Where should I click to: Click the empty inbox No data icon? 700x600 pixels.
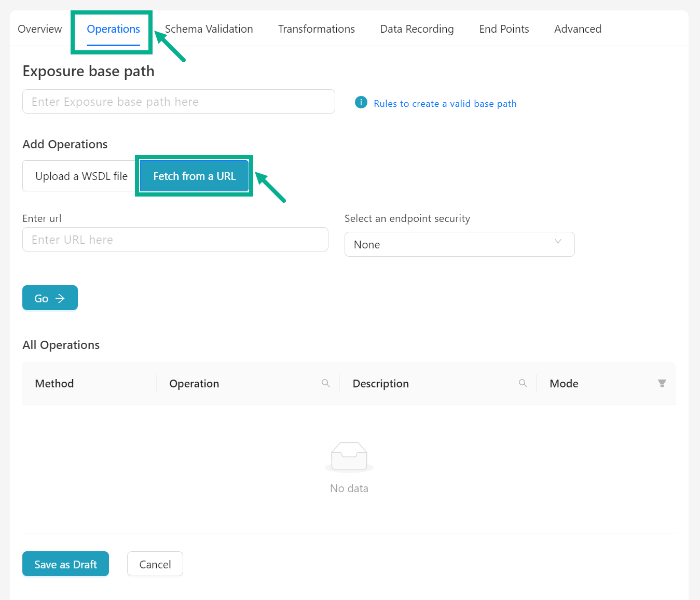coord(349,456)
